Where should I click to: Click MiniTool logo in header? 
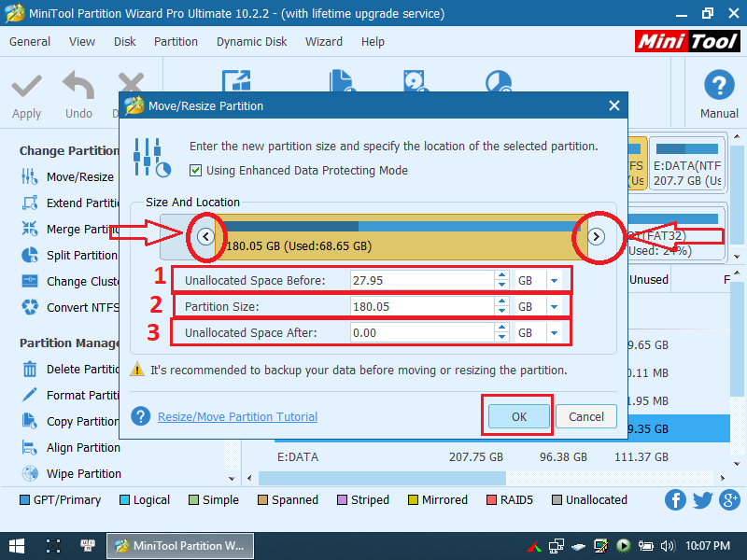[687, 41]
